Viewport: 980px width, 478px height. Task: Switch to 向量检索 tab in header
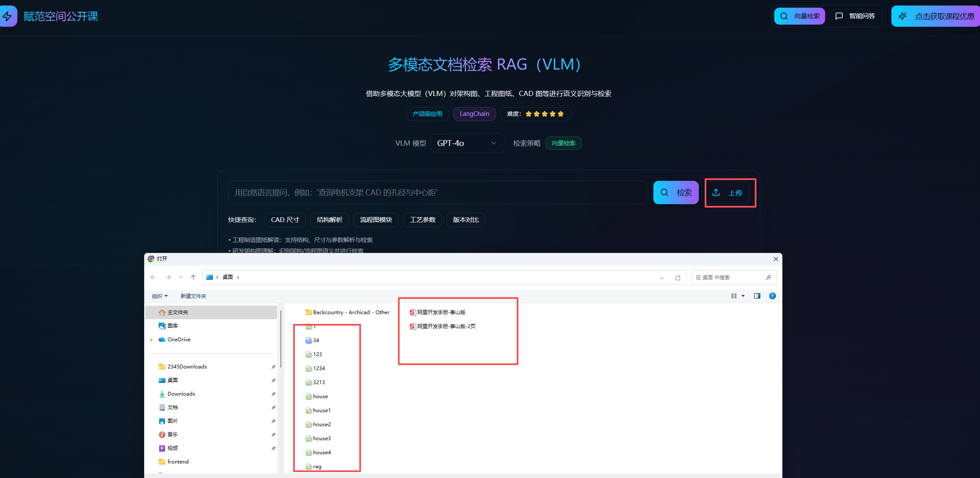[799, 16]
